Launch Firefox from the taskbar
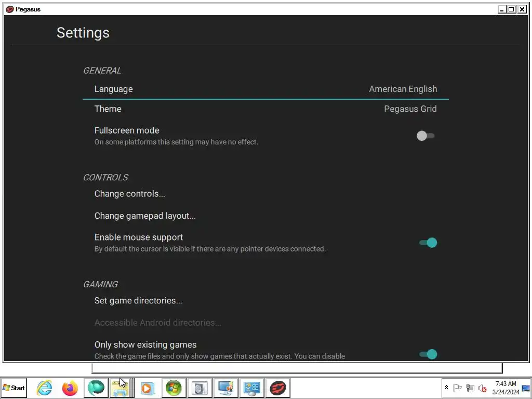This screenshot has width=532, height=399. pyautogui.click(x=70, y=388)
